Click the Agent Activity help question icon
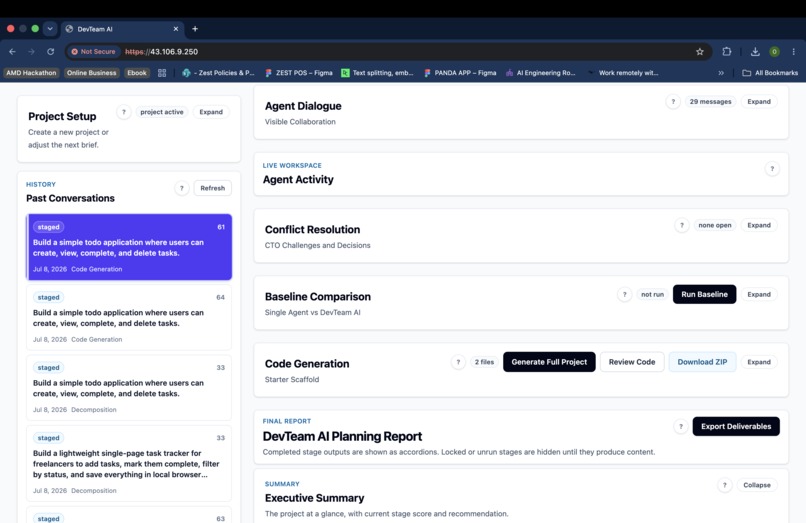The width and height of the screenshot is (806, 523). (772, 168)
